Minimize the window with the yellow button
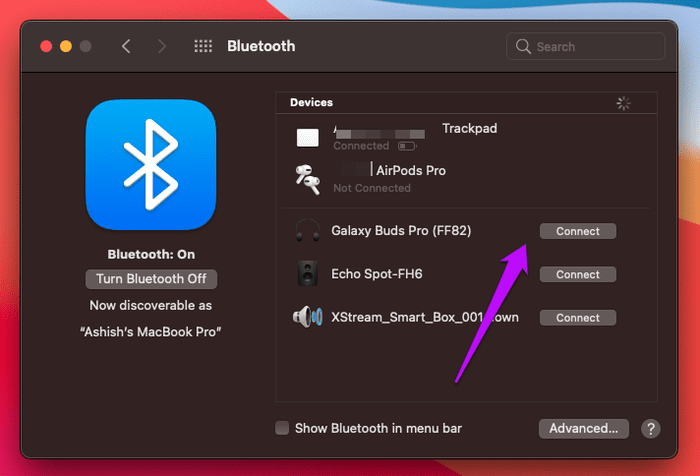Viewport: 700px width, 476px height. [x=66, y=46]
